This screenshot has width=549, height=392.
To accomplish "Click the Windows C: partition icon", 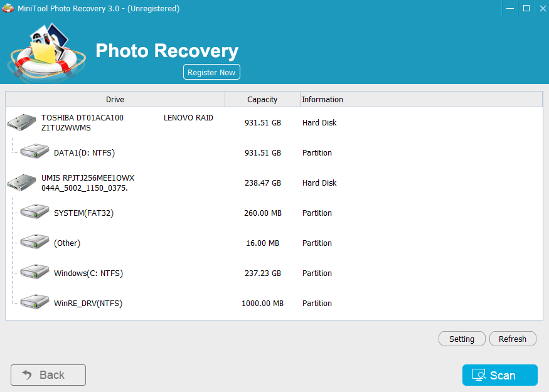I will point(35,272).
